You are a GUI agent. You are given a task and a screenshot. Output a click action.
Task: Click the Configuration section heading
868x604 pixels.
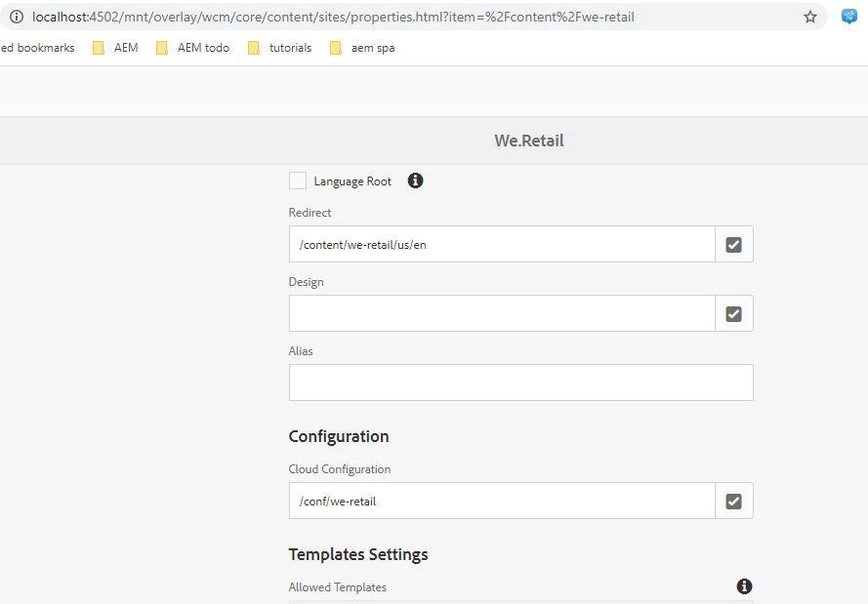tap(339, 436)
